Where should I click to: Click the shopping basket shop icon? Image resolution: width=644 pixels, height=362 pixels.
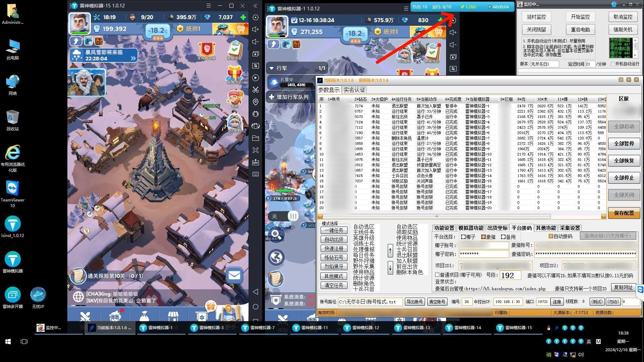click(x=240, y=29)
